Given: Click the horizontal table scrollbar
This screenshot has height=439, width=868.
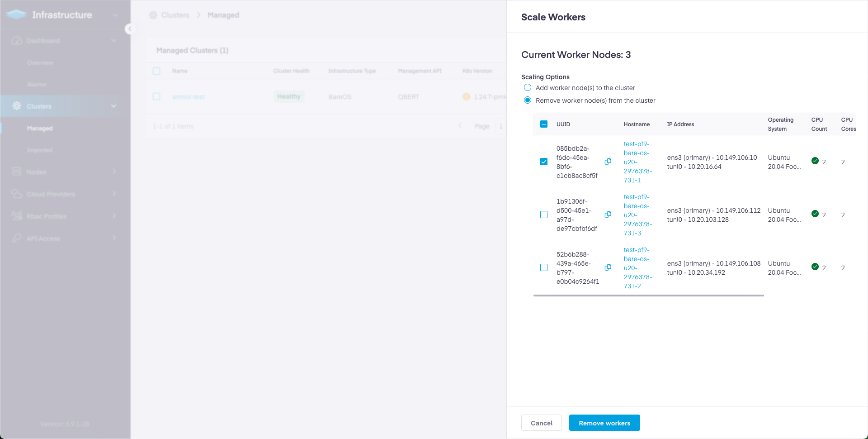Looking at the screenshot, I should tap(648, 296).
